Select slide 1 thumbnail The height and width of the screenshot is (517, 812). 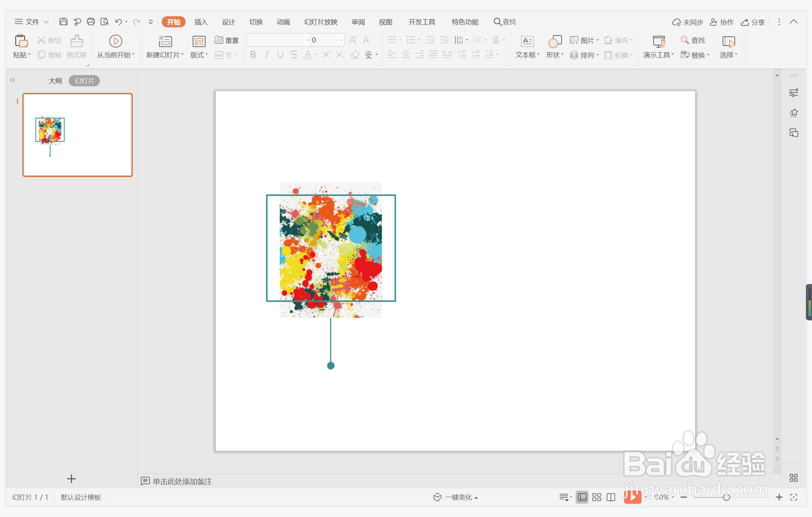[x=77, y=135]
